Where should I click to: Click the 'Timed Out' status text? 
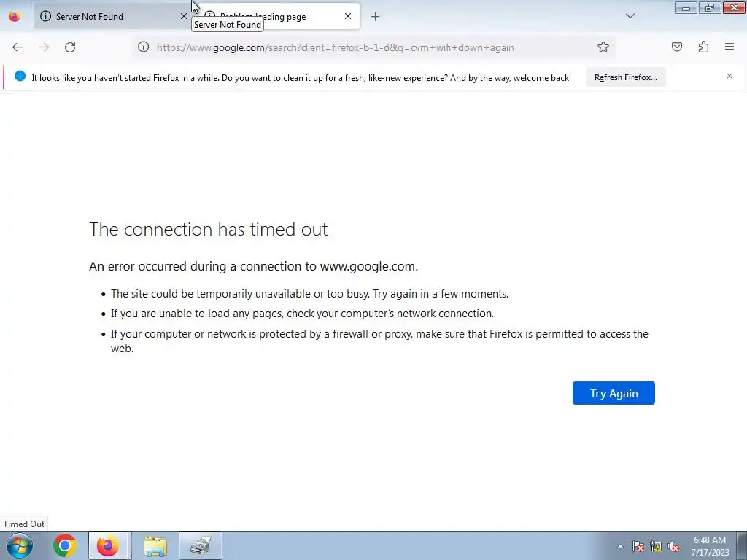(x=24, y=524)
